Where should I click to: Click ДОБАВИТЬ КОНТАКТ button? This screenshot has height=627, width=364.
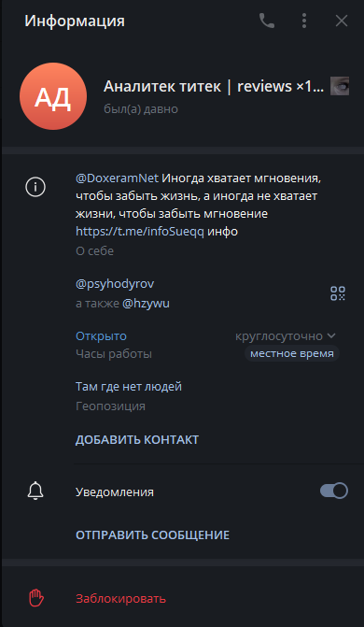pos(137,440)
